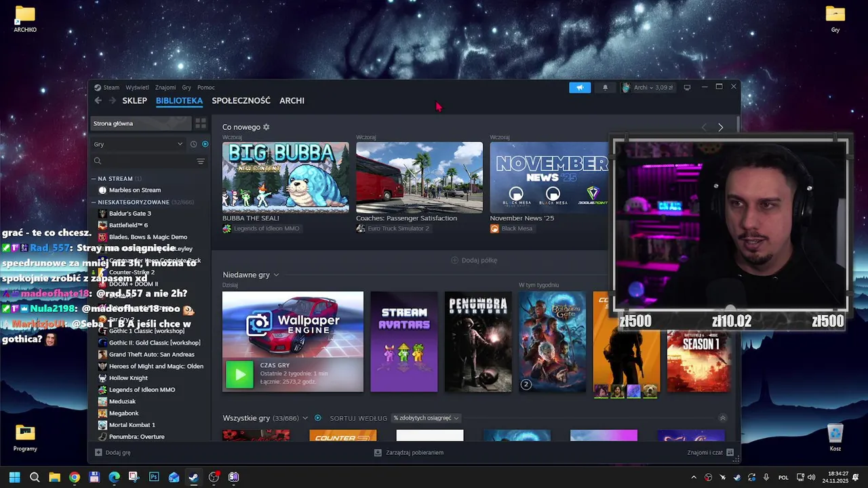Collapse shelf with double-chevron up icon

click(722, 418)
